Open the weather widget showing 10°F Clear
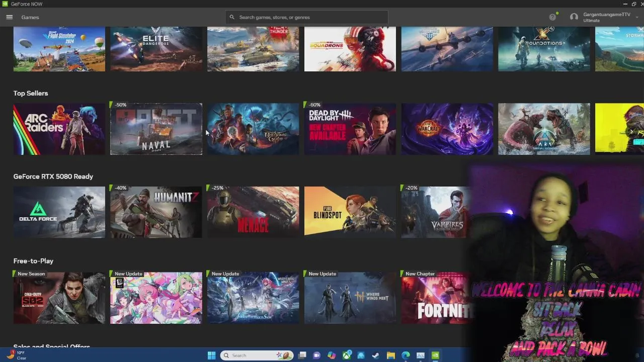Screen dimensions: 644x362 coord(16,355)
